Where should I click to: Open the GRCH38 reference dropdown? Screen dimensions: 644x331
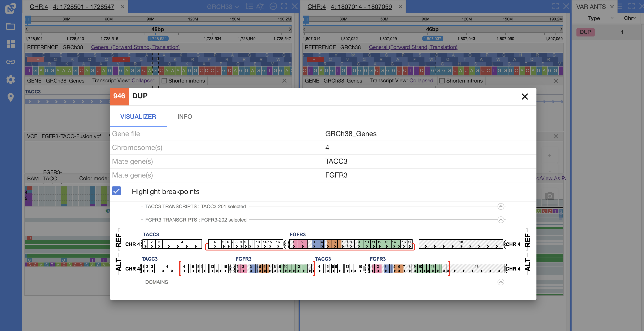(223, 7)
